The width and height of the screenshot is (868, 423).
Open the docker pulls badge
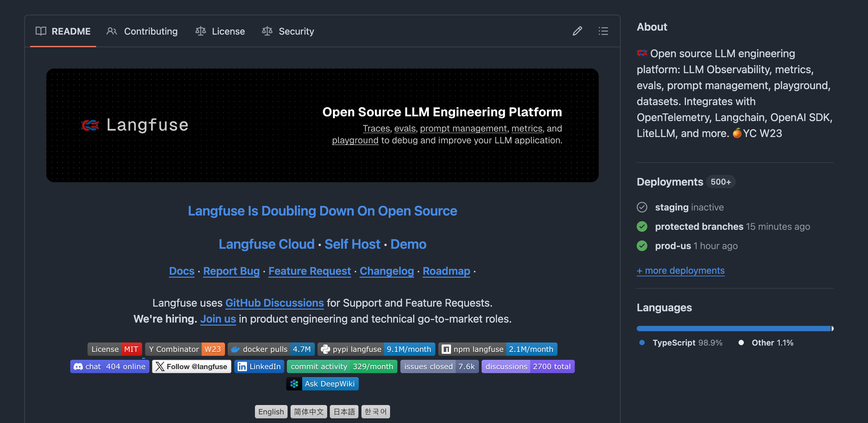271,349
